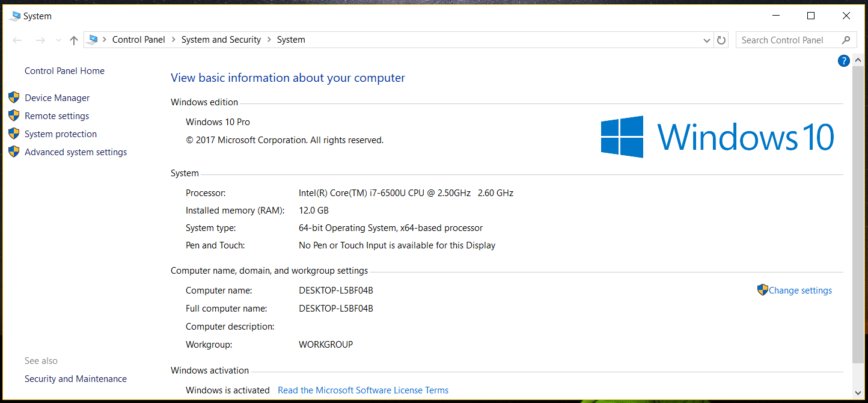This screenshot has height=403, width=868.
Task: Read the Microsoft Software License Terms
Action: click(x=363, y=390)
